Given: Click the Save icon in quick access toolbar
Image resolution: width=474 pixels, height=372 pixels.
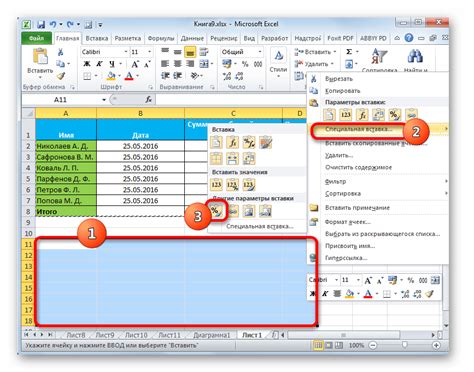Looking at the screenshot, I should (41, 25).
